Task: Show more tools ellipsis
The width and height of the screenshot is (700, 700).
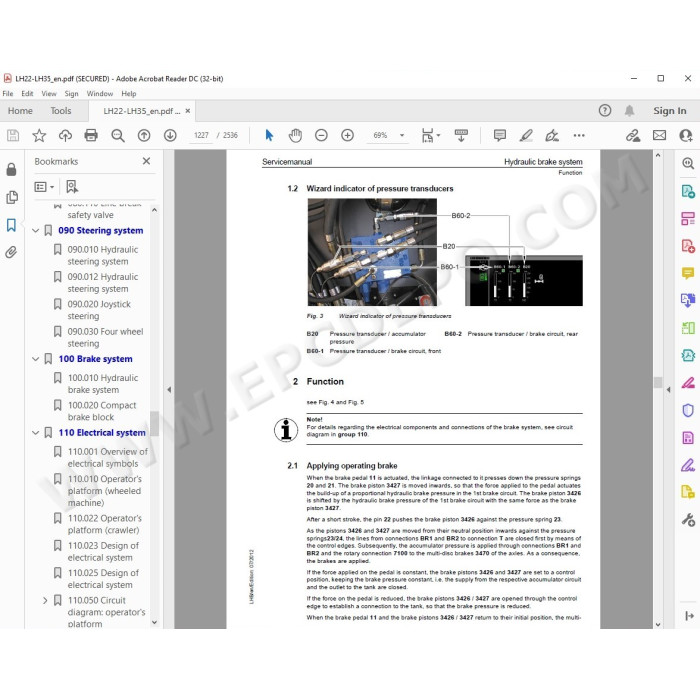Action: pyautogui.click(x=579, y=135)
